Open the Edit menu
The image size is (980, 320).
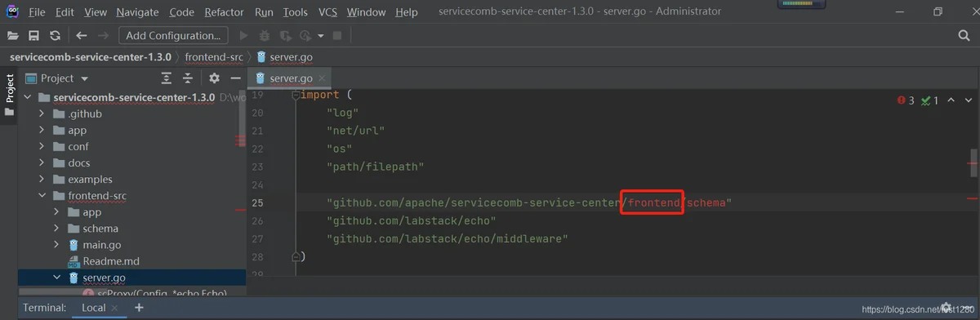pyautogui.click(x=65, y=12)
